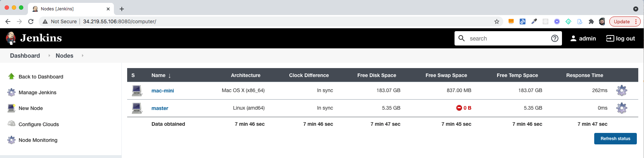Sort by Response Time column
This screenshot has height=158, width=644.
pyautogui.click(x=585, y=75)
